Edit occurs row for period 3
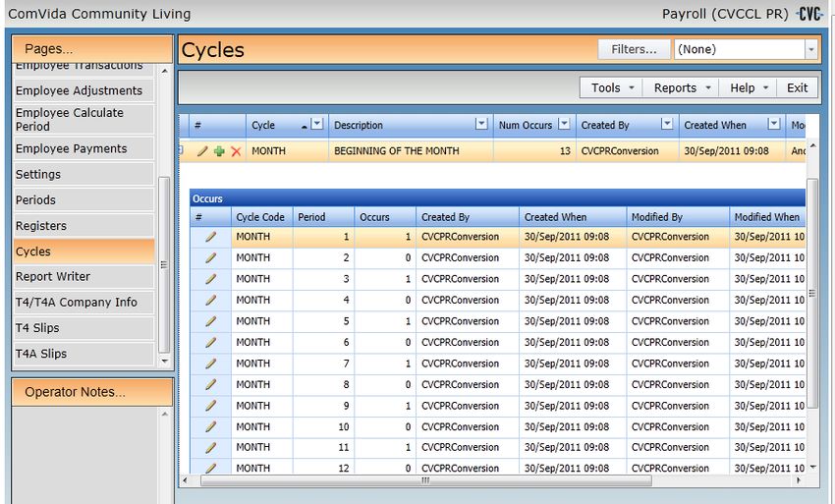 [x=211, y=279]
